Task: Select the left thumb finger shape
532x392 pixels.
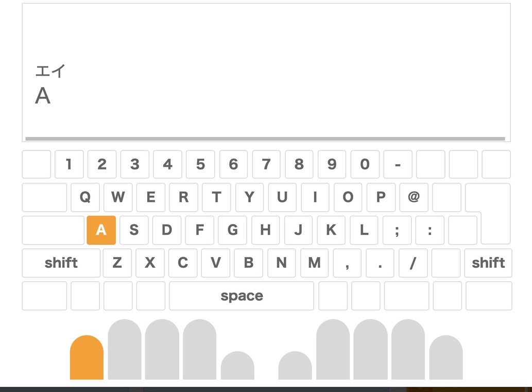Action: [237, 366]
